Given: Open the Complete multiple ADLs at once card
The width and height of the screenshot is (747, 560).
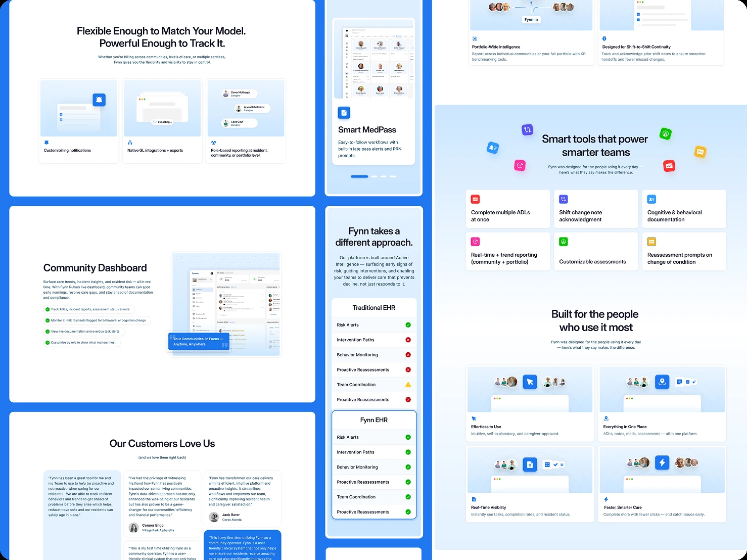Looking at the screenshot, I should click(507, 209).
